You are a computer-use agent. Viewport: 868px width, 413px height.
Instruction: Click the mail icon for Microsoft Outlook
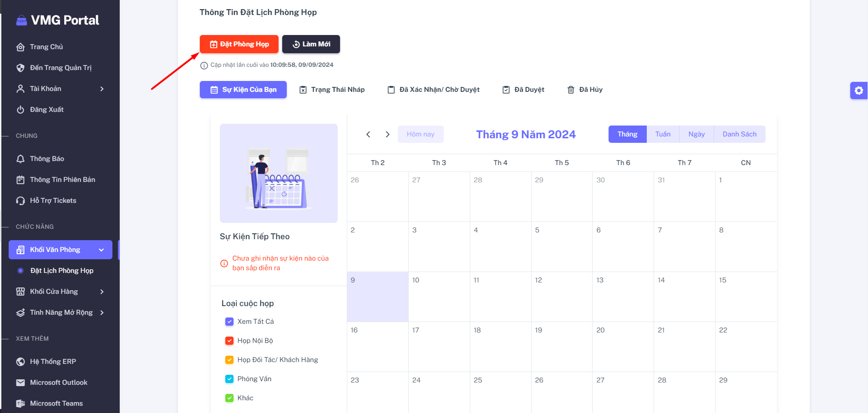click(x=20, y=383)
